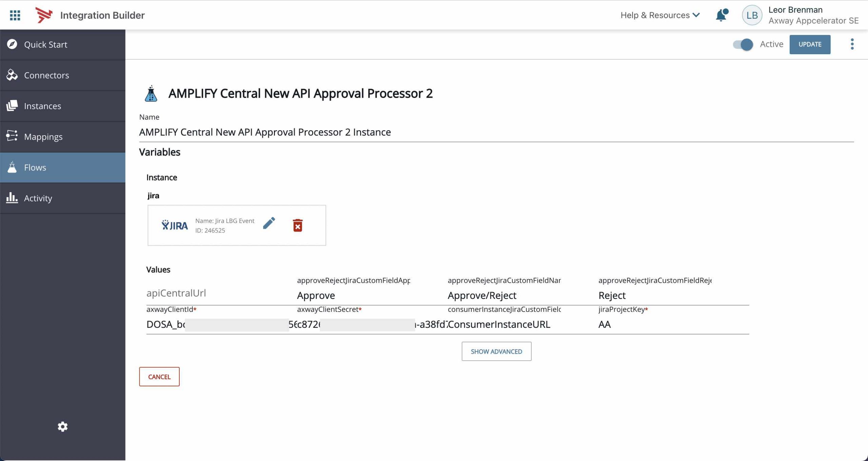Click the Axway logo icon
The width and height of the screenshot is (868, 461).
(44, 15)
